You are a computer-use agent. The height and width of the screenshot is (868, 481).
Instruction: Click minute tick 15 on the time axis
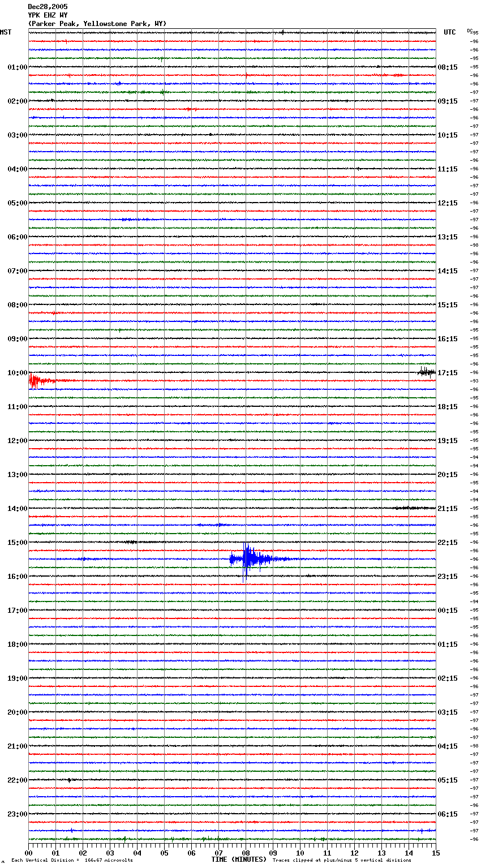[436, 853]
